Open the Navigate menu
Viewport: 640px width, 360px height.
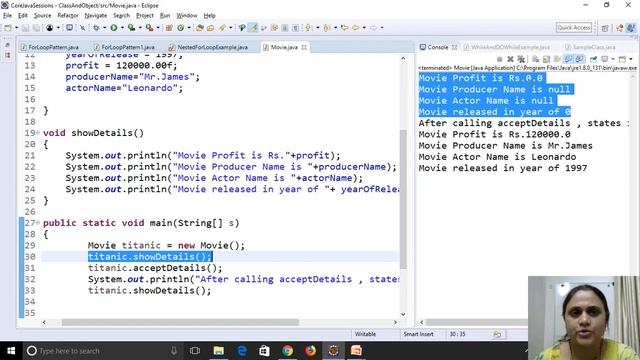[x=96, y=16]
